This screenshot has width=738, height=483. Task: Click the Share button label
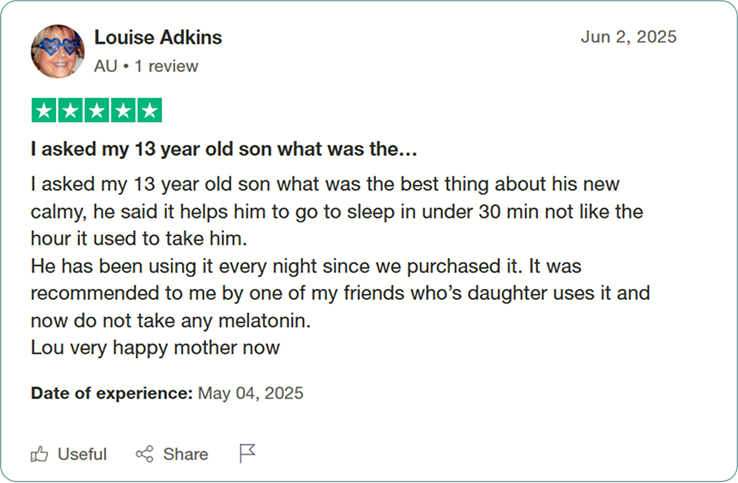(185, 454)
